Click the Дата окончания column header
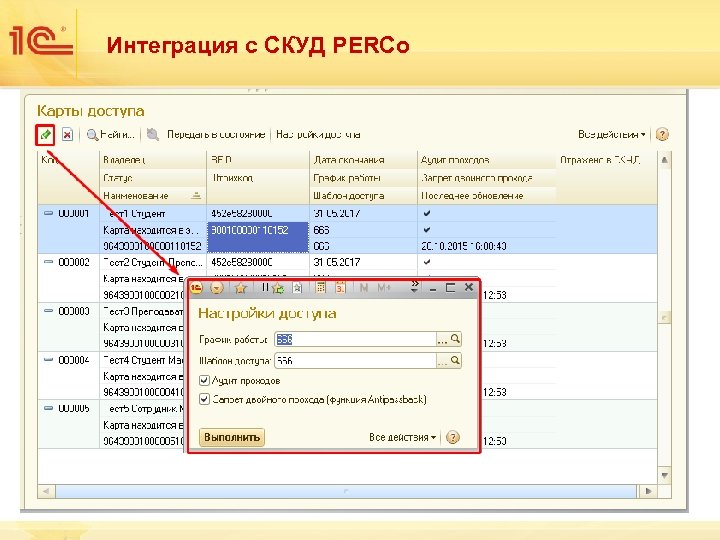720x540 pixels. coord(363,160)
